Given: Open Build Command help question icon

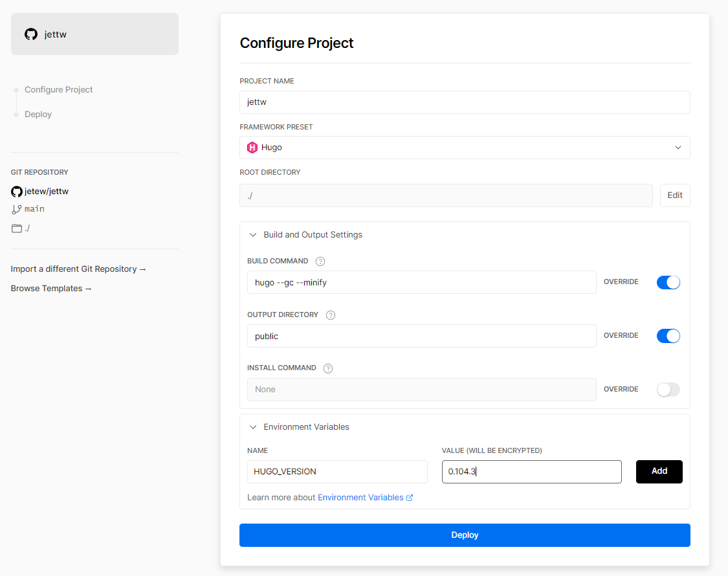Looking at the screenshot, I should coord(320,261).
